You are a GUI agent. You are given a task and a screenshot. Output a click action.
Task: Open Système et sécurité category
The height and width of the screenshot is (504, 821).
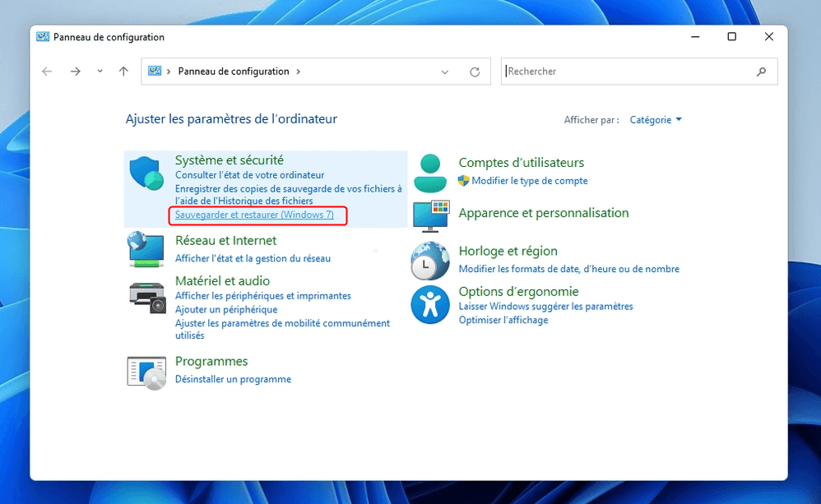tap(230, 160)
